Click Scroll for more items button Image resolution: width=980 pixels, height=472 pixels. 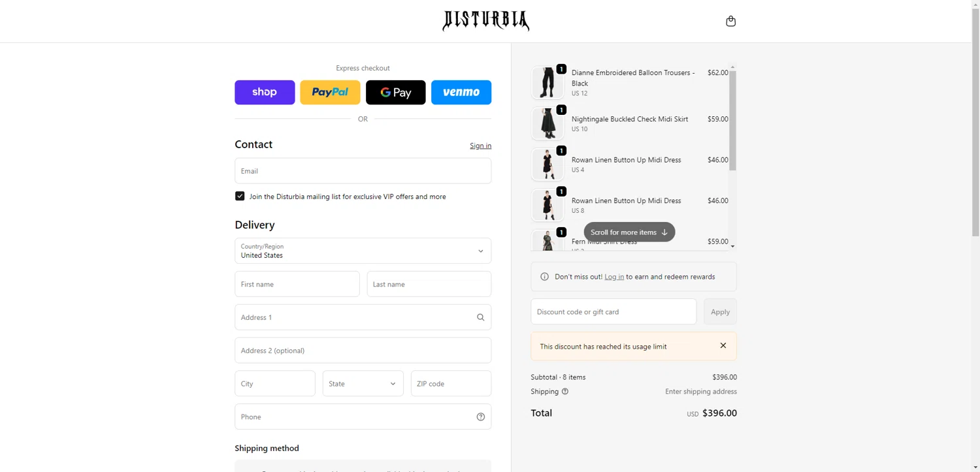(x=629, y=232)
